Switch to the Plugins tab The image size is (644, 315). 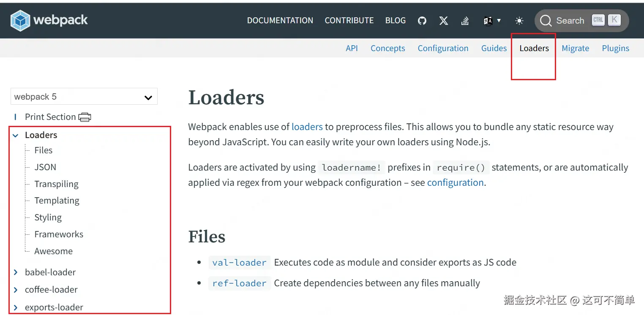pos(616,48)
